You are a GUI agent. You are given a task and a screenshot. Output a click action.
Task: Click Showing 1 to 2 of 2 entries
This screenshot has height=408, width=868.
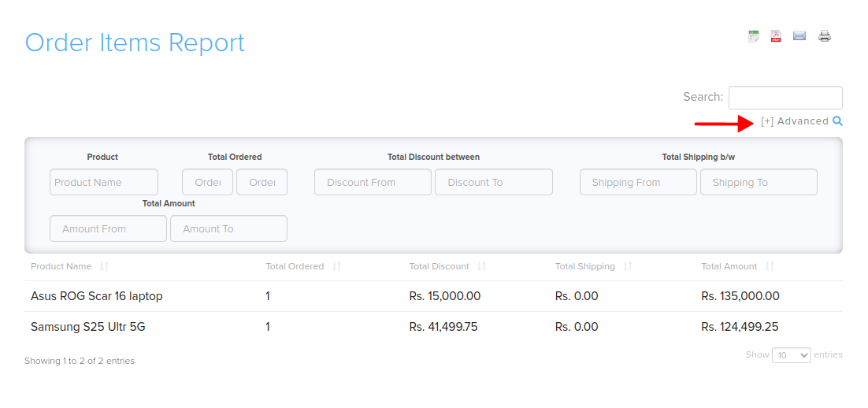tap(80, 361)
